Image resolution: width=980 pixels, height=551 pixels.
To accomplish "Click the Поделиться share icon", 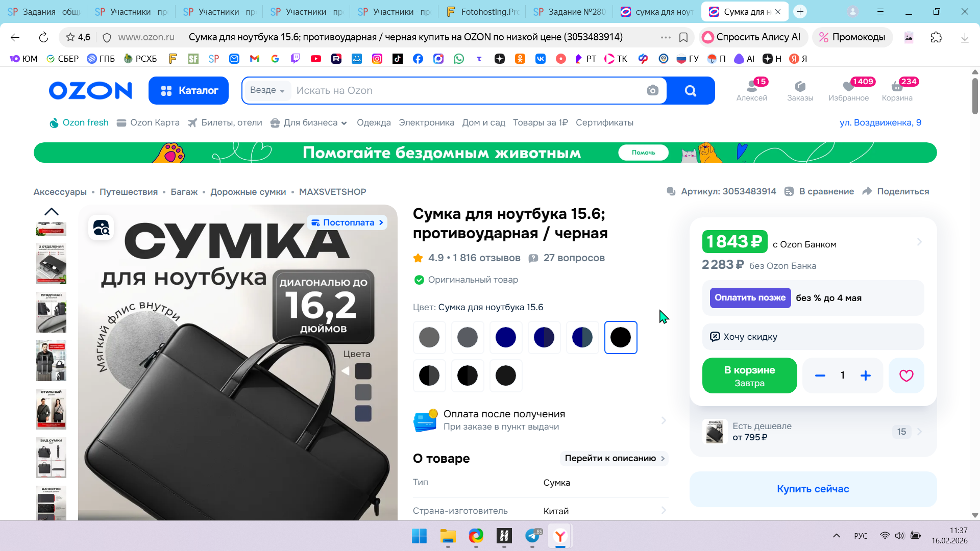I will [x=867, y=191].
